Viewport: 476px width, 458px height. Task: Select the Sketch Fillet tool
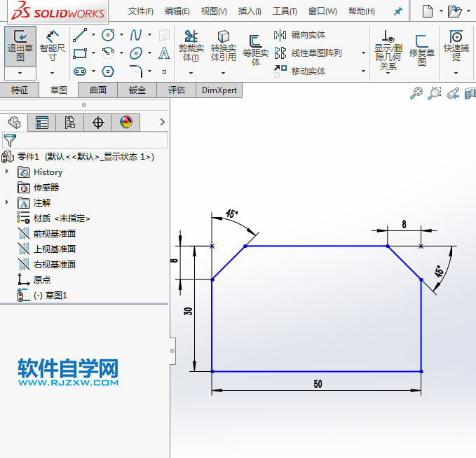pos(136,71)
